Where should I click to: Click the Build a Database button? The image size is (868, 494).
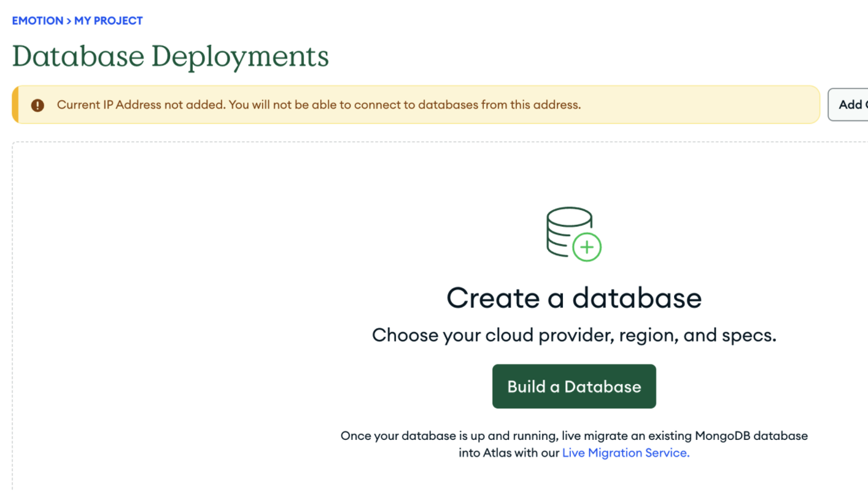coord(574,386)
